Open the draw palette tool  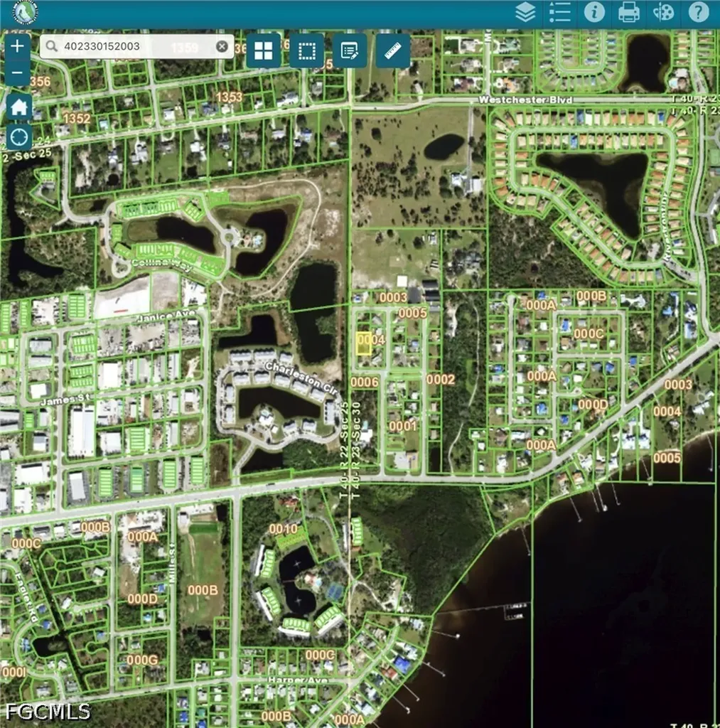663,12
